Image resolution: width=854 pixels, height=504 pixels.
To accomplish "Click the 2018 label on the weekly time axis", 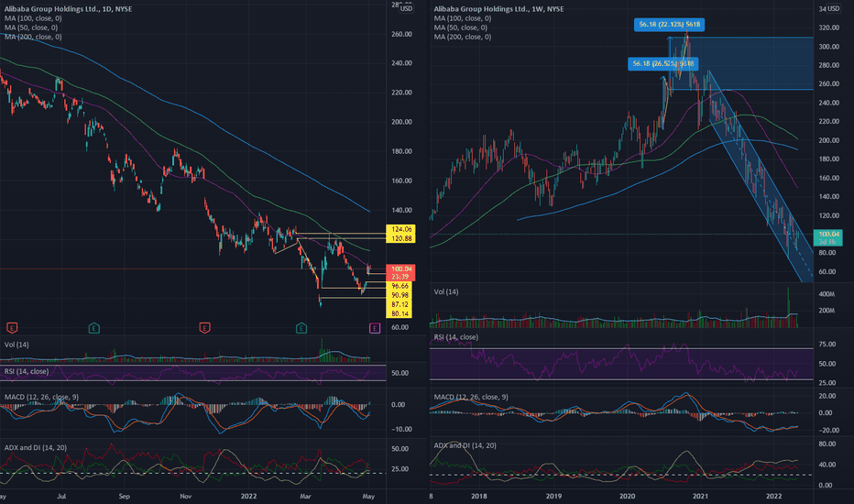I will coord(478,497).
